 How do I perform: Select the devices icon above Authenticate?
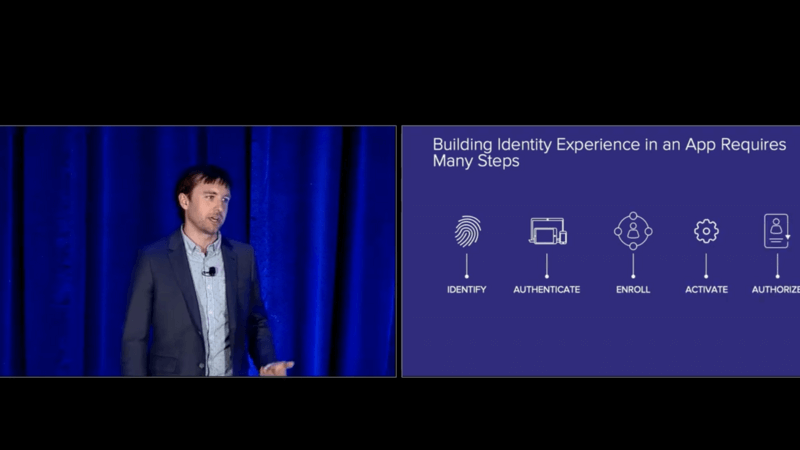coord(547,231)
